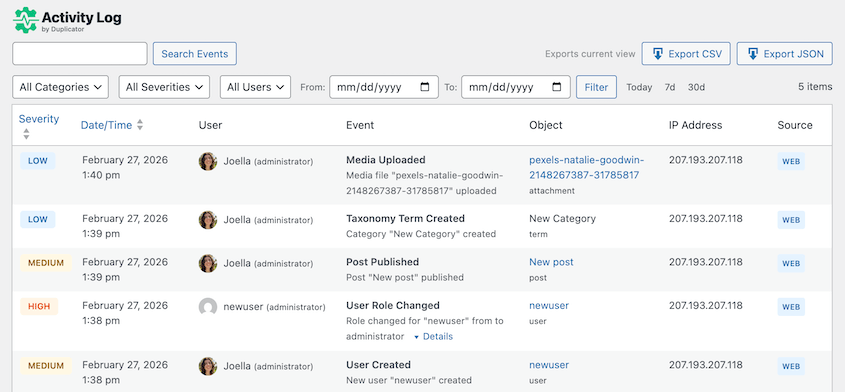Open the All Severities dropdown

click(164, 87)
